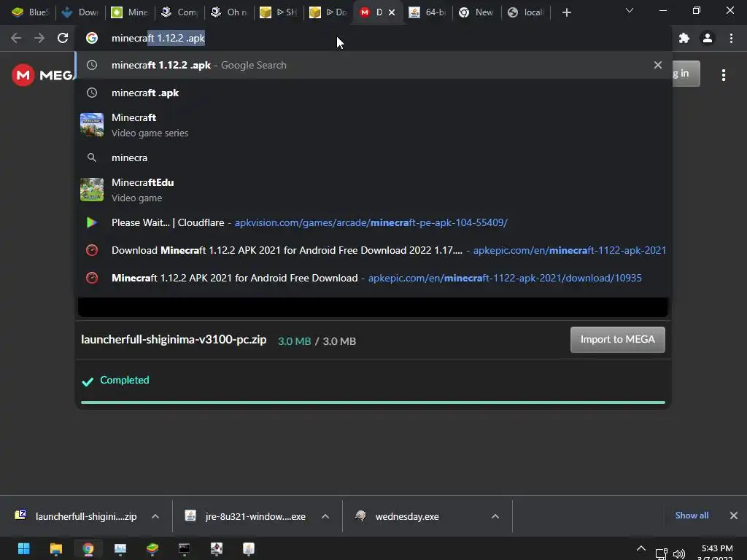This screenshot has height=560, width=747.
Task: Select the 'minecraft 1.12.2 .apk' Google Search suggestion
Action: click(373, 65)
